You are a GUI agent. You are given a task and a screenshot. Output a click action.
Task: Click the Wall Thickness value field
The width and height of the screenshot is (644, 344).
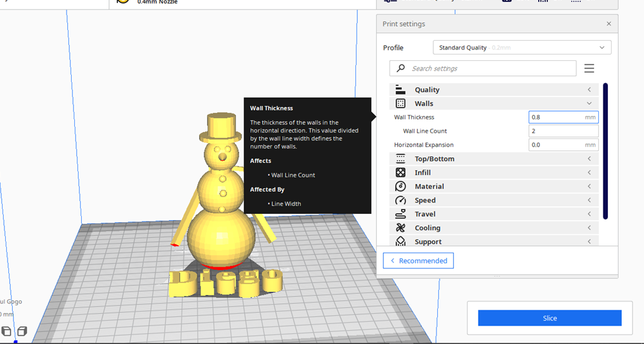[x=563, y=117]
